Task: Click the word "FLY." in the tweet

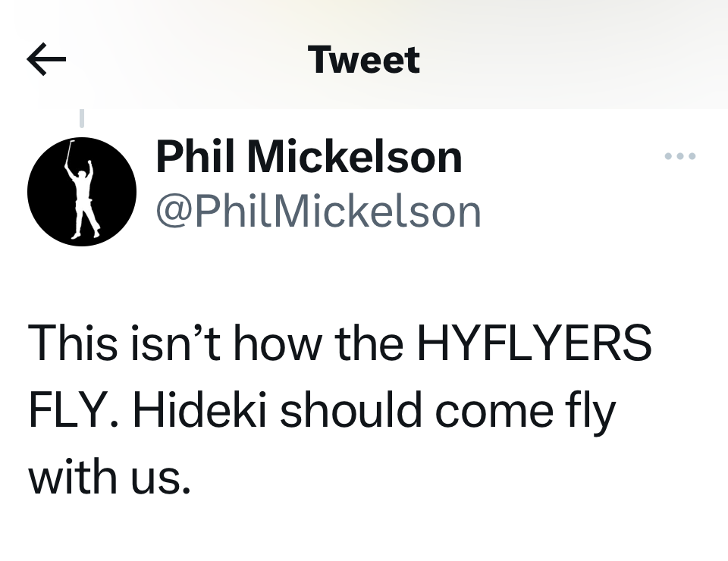Action: pos(74,410)
